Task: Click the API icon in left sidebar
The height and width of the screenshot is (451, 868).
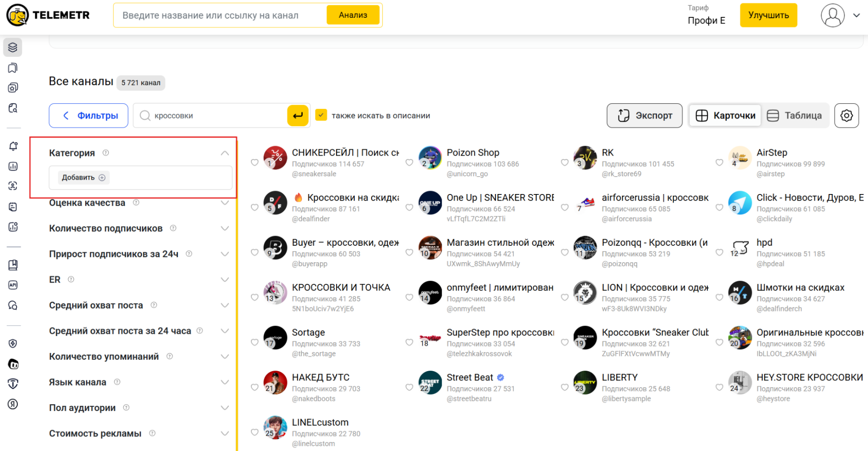Action: point(13,285)
